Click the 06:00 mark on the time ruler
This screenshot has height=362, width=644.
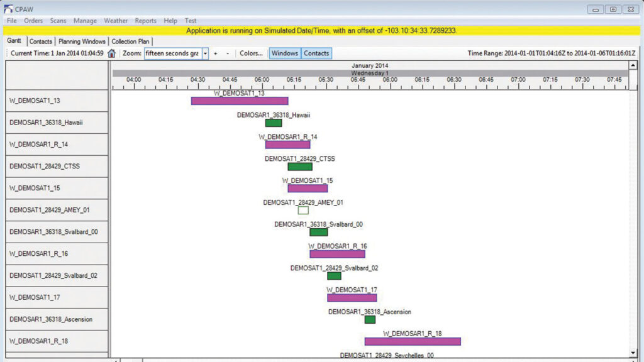[390, 80]
